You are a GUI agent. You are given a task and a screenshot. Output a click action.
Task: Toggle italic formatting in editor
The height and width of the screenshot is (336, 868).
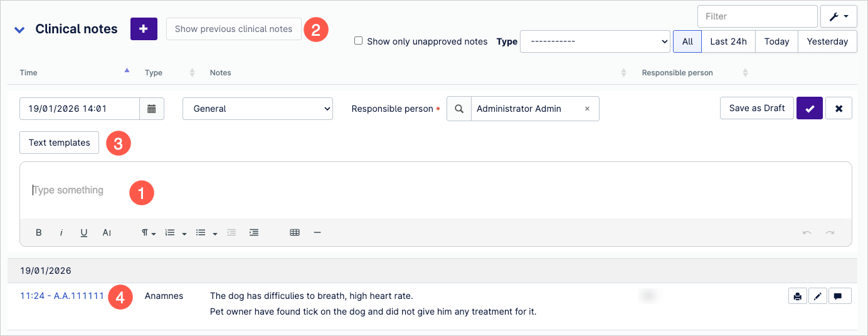[x=61, y=232]
